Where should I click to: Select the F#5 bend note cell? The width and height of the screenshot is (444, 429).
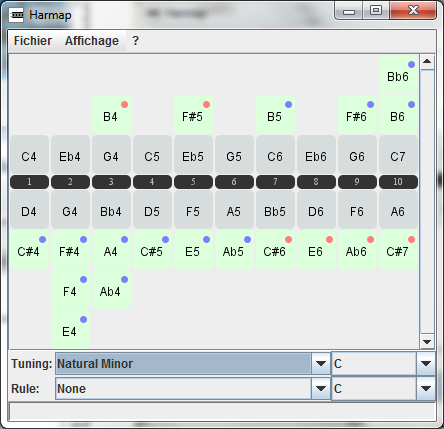click(193, 115)
